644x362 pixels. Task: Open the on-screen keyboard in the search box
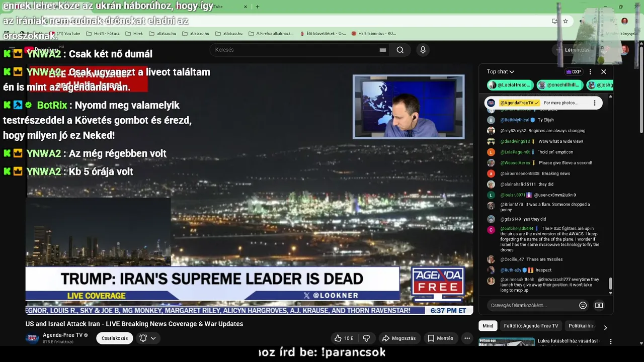tap(383, 50)
